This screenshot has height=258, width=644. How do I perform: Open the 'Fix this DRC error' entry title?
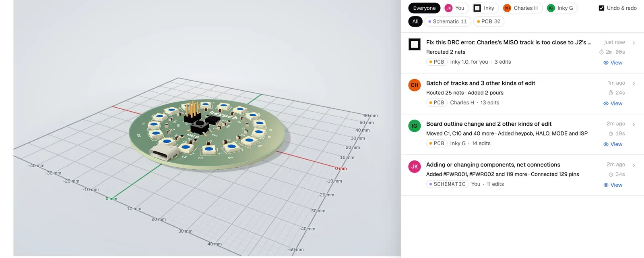coord(509,42)
